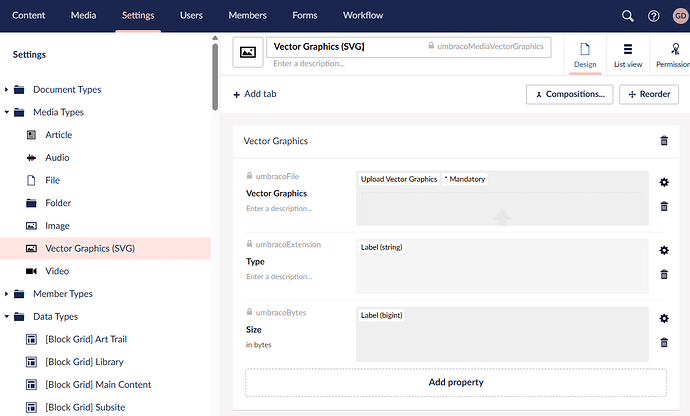The width and height of the screenshot is (690, 416).
Task: Collapse the Data Types tree node
Action: [6, 317]
